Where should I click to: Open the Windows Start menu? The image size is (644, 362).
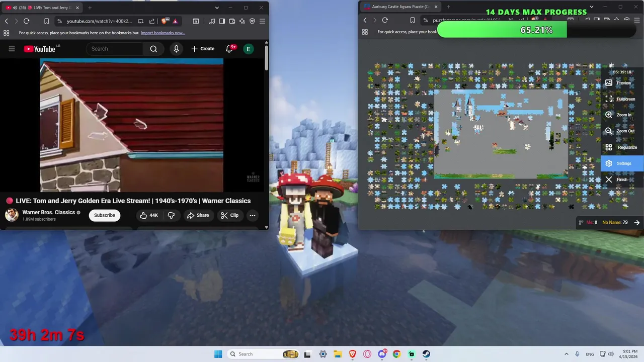pos(218,354)
